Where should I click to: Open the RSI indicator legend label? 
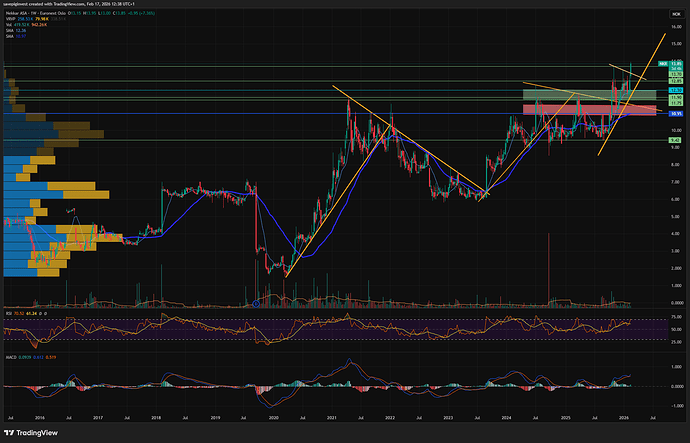click(8, 312)
